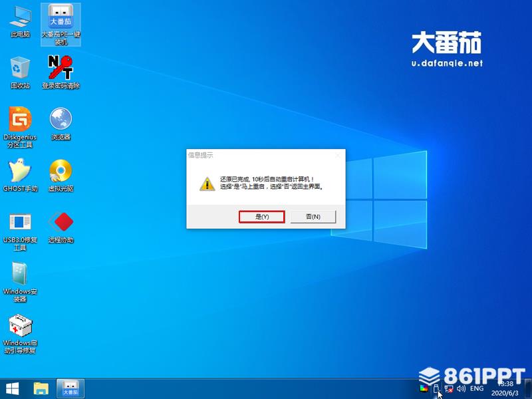Close the 信息提示 dialog
This screenshot has width=532, height=399.
coord(338,156)
